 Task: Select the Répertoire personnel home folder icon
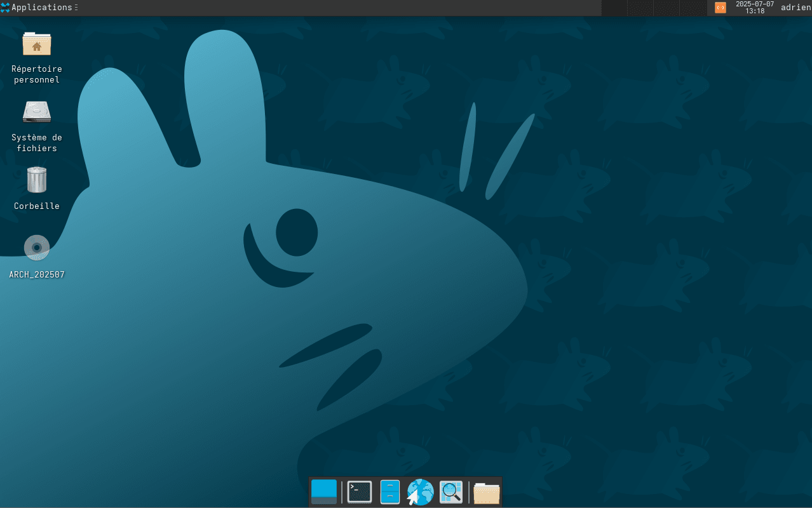[x=37, y=44]
